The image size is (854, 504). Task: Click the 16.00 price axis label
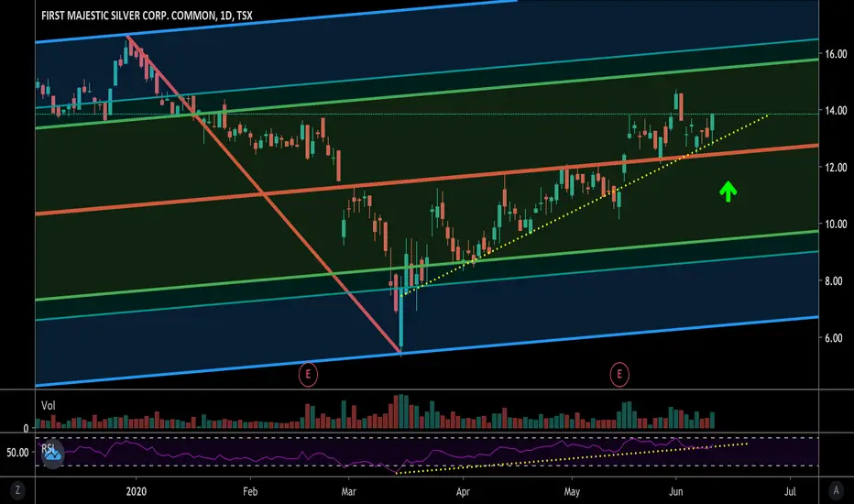tap(836, 54)
